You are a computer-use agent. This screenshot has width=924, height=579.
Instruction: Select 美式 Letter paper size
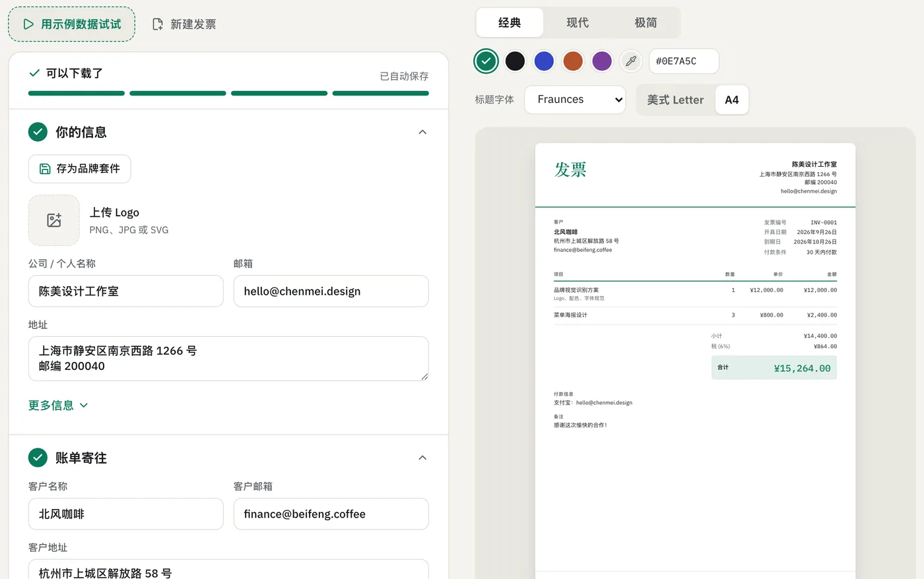[675, 100]
